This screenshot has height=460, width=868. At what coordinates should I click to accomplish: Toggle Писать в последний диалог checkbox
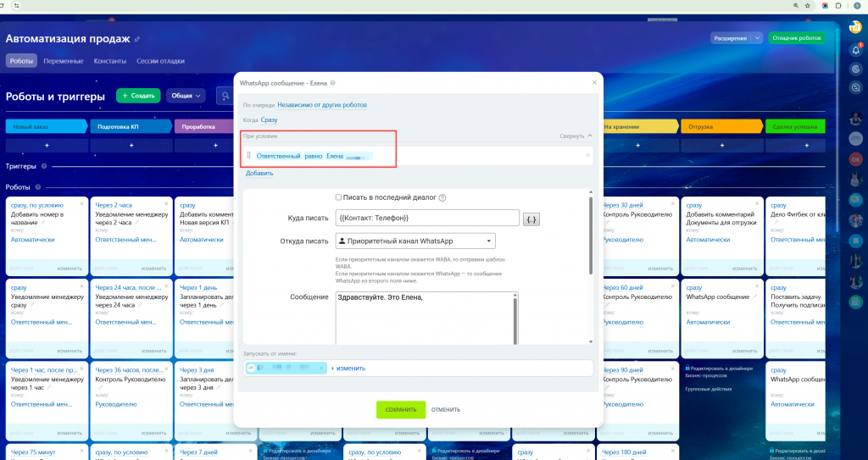click(338, 197)
